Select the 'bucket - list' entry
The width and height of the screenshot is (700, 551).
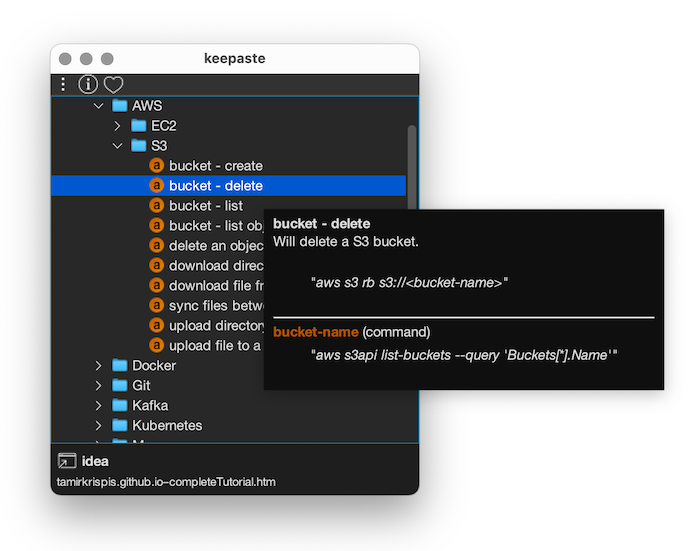[206, 206]
